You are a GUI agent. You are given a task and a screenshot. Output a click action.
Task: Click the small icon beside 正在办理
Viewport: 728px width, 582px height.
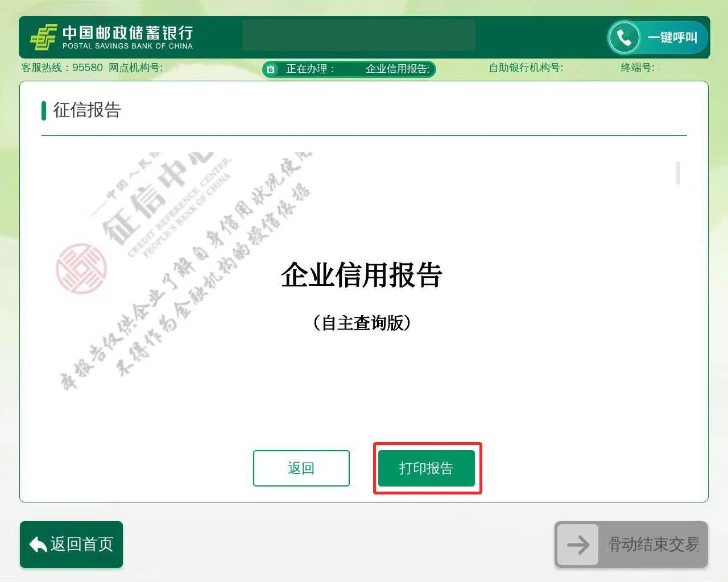point(271,69)
